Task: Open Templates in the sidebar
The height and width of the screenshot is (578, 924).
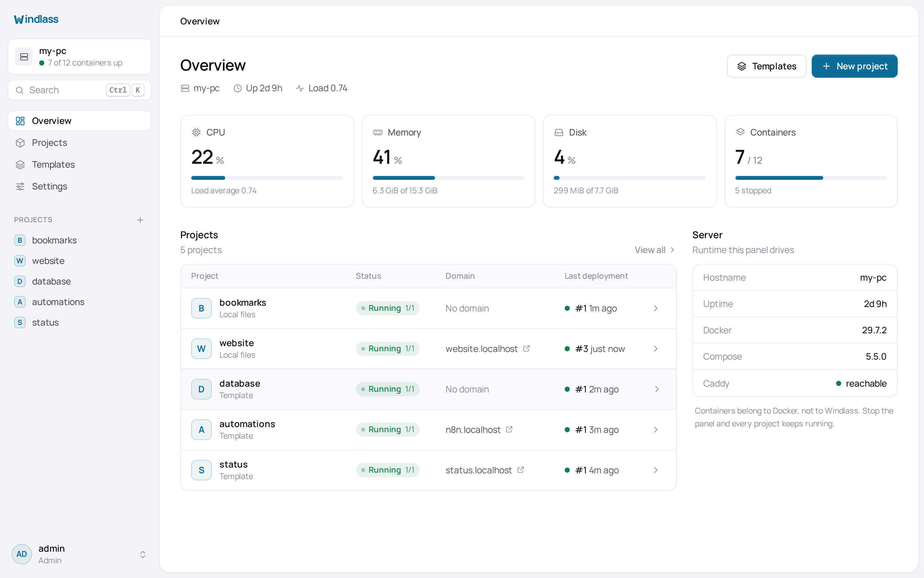Action: 80,164
